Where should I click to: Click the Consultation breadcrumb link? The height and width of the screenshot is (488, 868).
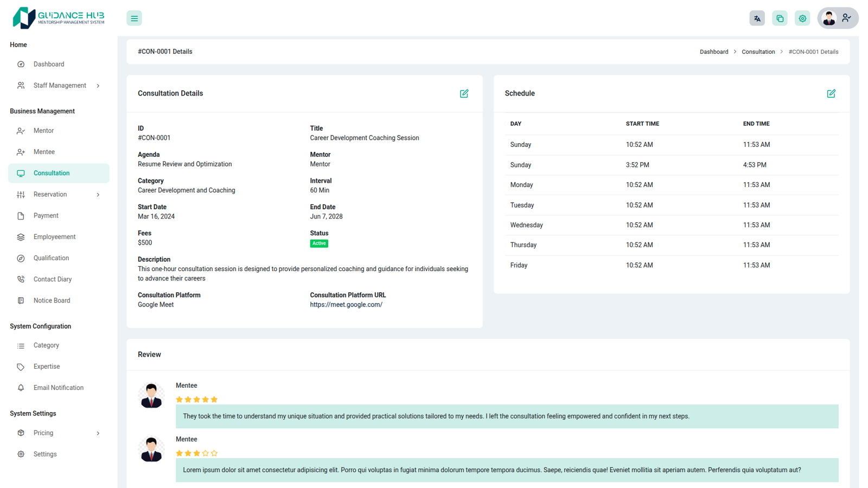tap(758, 52)
